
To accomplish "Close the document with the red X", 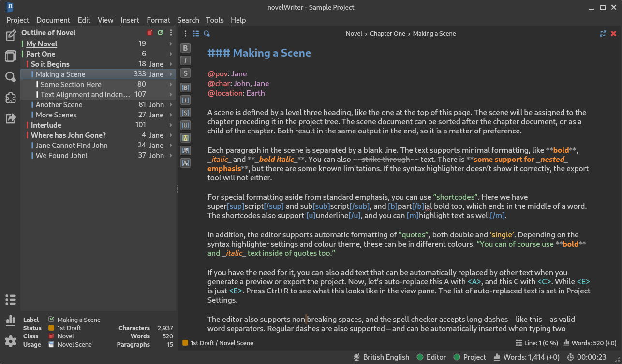I will [613, 34].
